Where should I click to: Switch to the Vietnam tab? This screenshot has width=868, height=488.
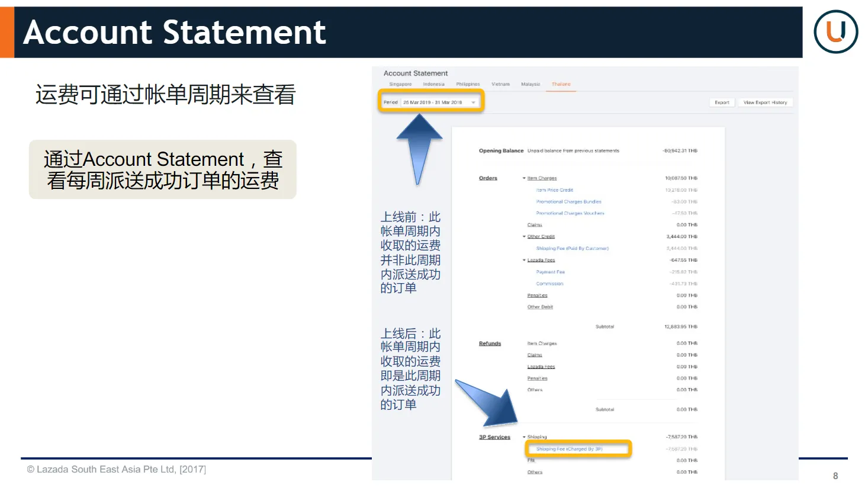(x=500, y=84)
